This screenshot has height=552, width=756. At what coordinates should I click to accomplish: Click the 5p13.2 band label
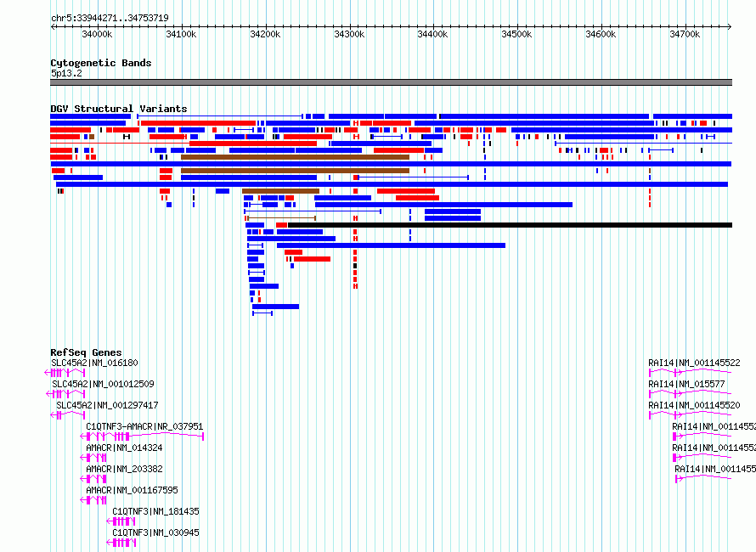[x=66, y=73]
